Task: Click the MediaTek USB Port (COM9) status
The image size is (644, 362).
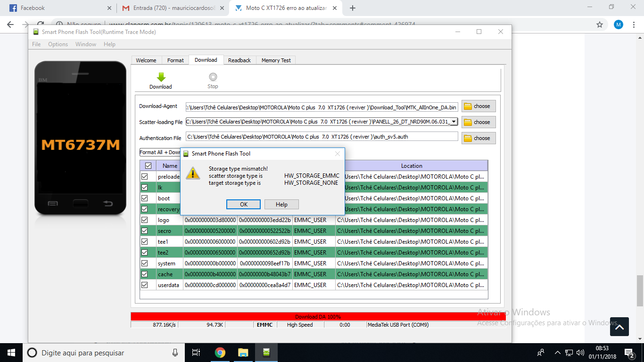Action: 398,325
